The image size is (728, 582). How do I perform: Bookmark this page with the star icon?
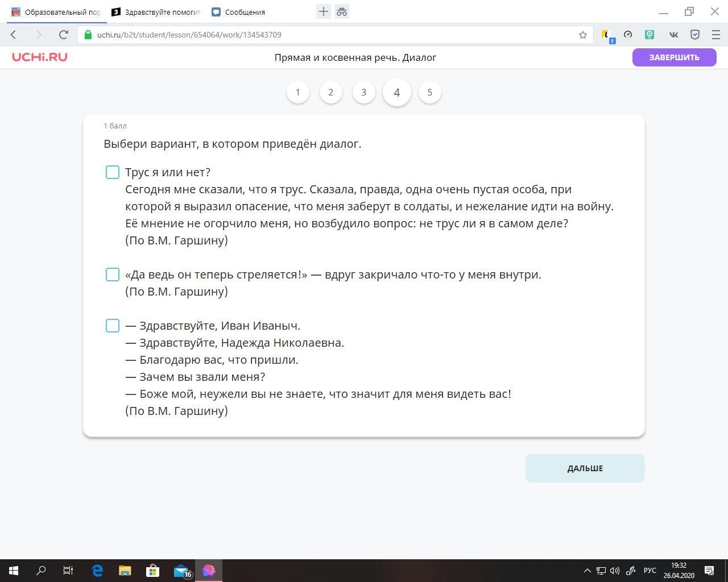coord(583,35)
